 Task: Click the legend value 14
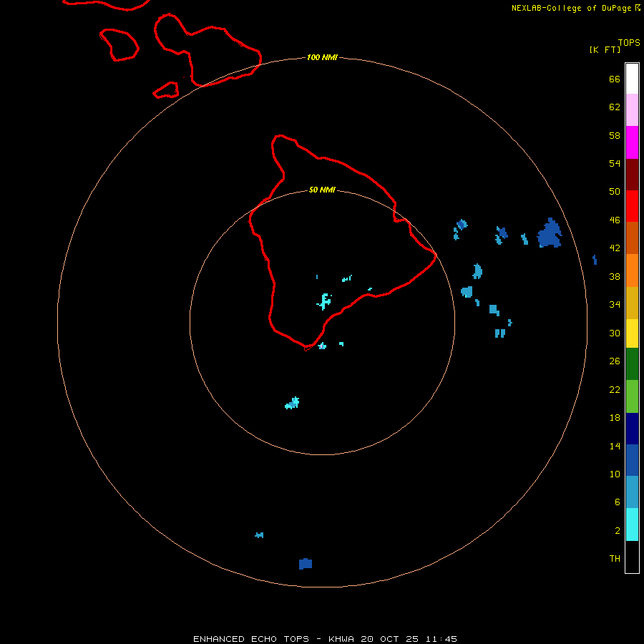pos(615,446)
